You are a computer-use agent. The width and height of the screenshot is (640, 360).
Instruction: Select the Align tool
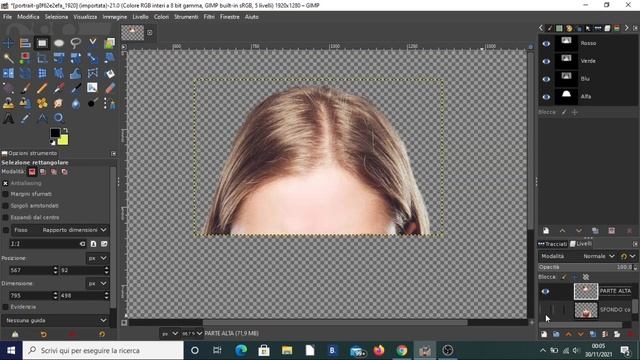tap(25, 43)
